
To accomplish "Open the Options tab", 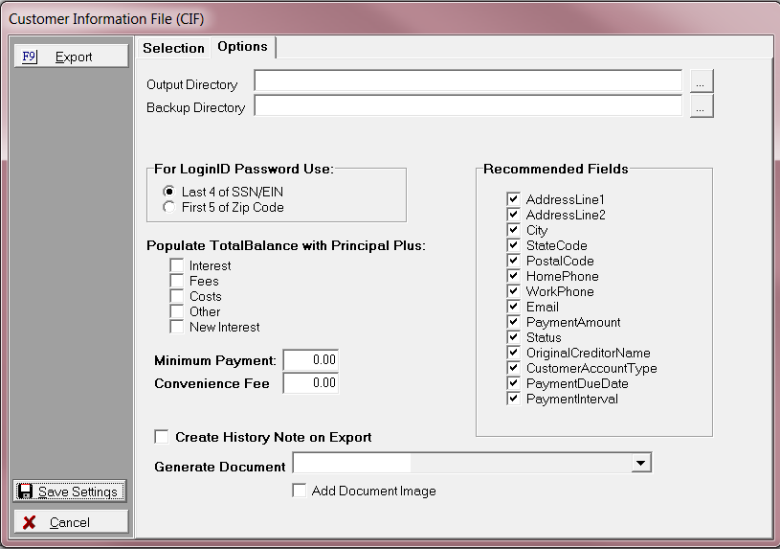I will [x=243, y=47].
